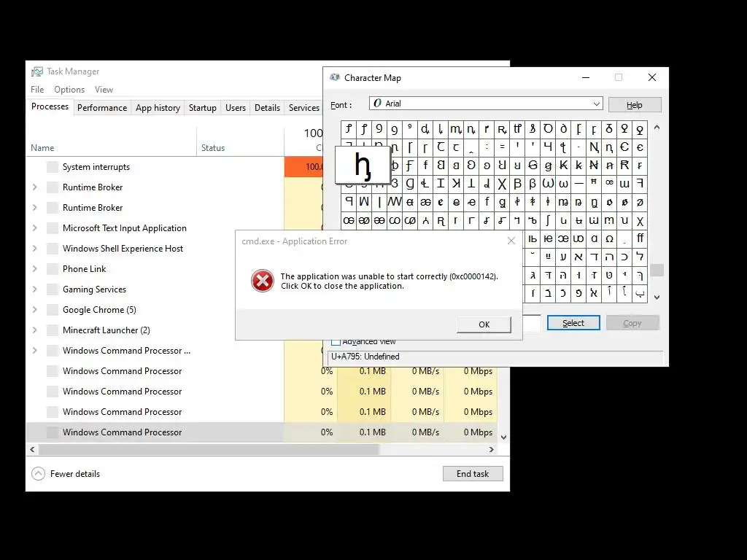Expand the Minecraft Launcher (2) process group
Image resolution: width=747 pixels, height=560 pixels.
pos(35,330)
